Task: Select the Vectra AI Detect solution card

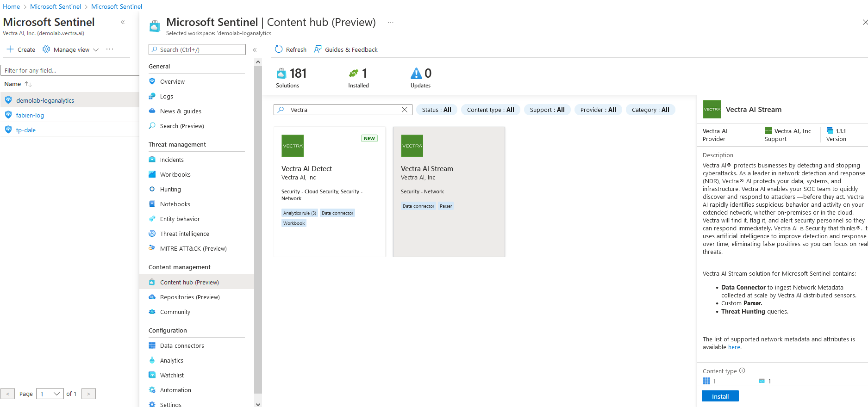Action: point(330,192)
